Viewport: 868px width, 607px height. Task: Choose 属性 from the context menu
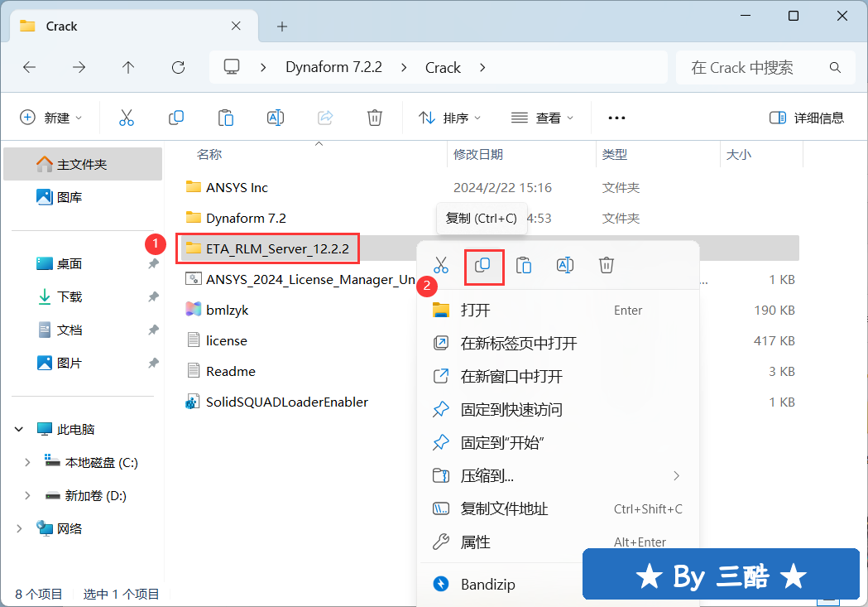pos(558,542)
